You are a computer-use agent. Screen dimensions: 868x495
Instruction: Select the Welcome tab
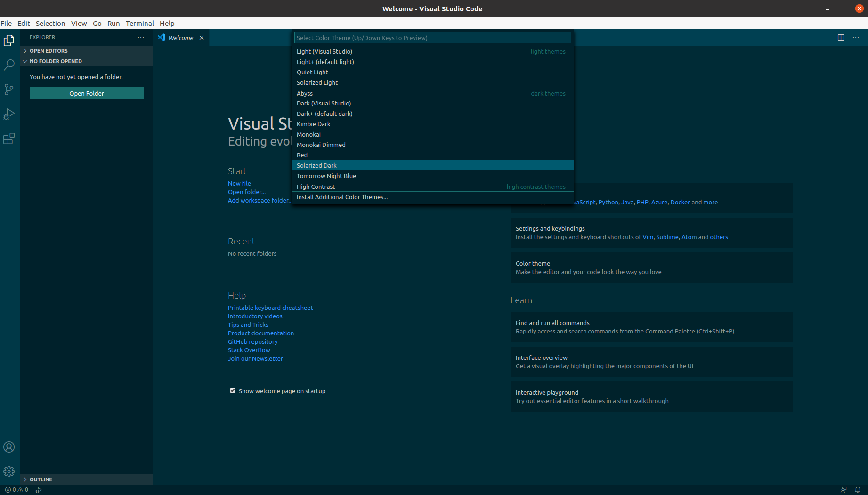pos(181,38)
